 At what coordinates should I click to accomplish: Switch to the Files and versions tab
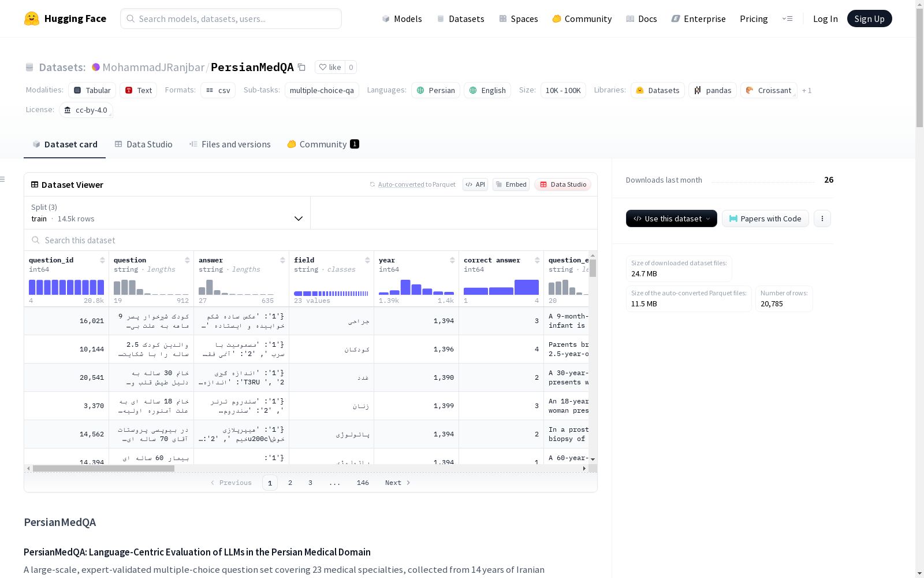[230, 144]
